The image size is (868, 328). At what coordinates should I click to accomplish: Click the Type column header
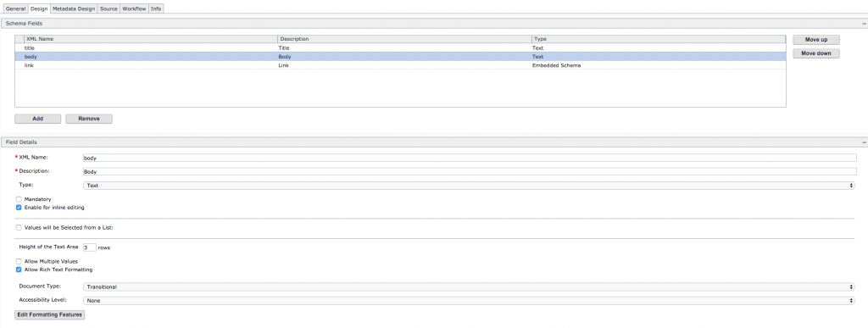tap(658, 39)
